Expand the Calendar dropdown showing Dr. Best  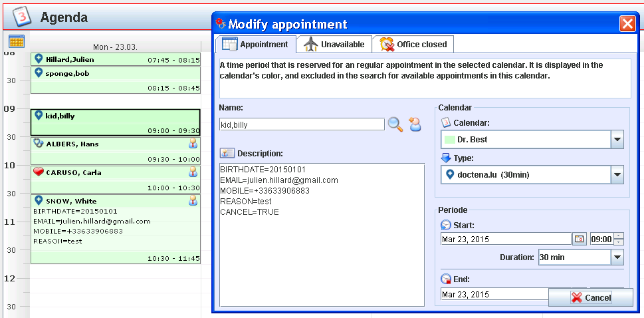point(617,140)
